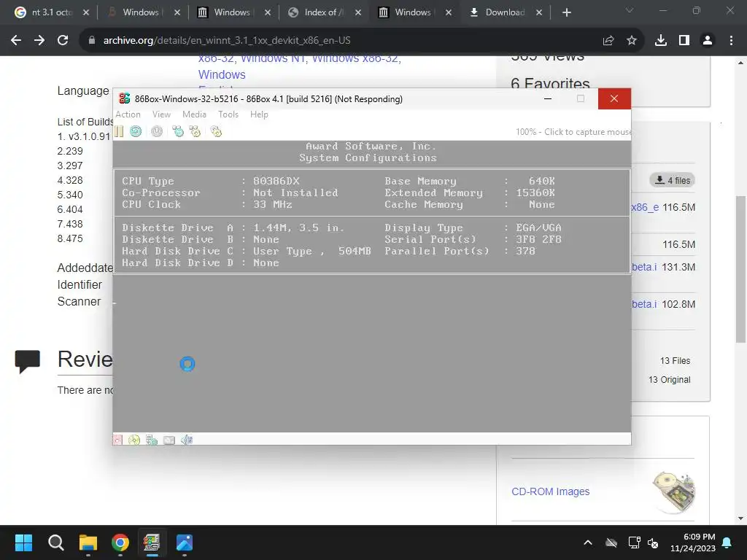Switch to the Download Chrome tab
This screenshot has height=560, width=747.
505,12
